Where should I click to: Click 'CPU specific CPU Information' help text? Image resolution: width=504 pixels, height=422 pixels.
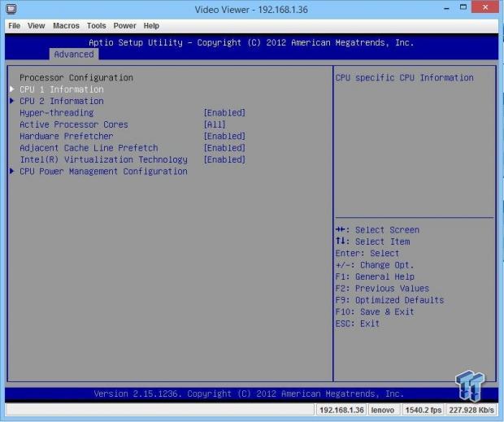pos(404,78)
